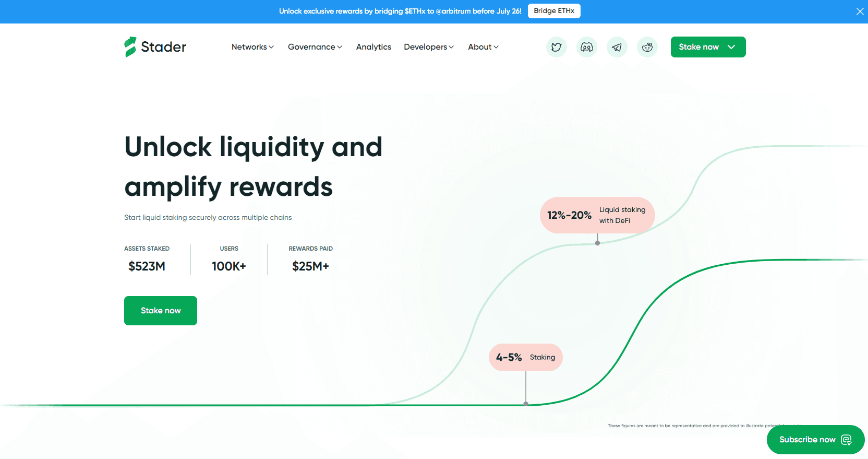The width and height of the screenshot is (868, 459).
Task: Expand the Developers menu
Action: click(x=429, y=47)
